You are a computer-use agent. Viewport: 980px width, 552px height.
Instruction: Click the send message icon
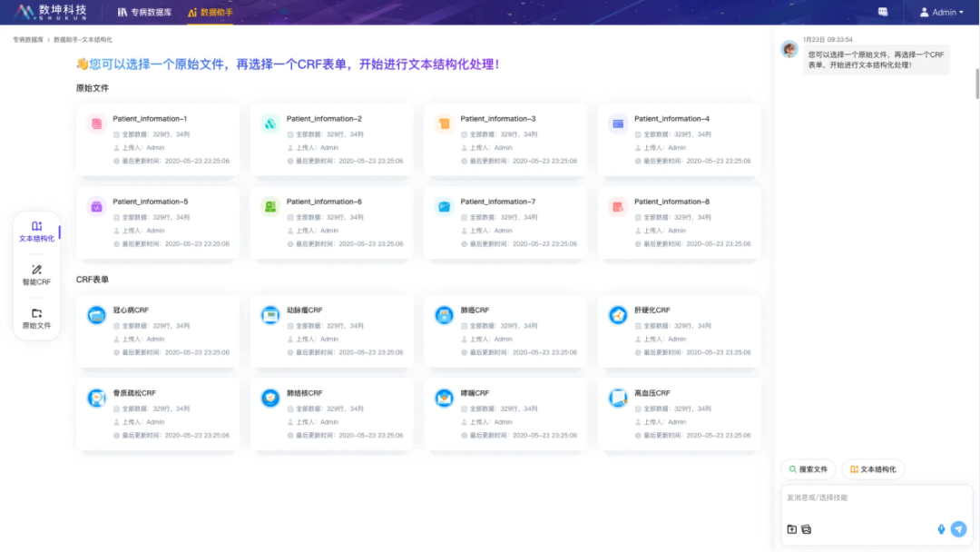pos(960,529)
